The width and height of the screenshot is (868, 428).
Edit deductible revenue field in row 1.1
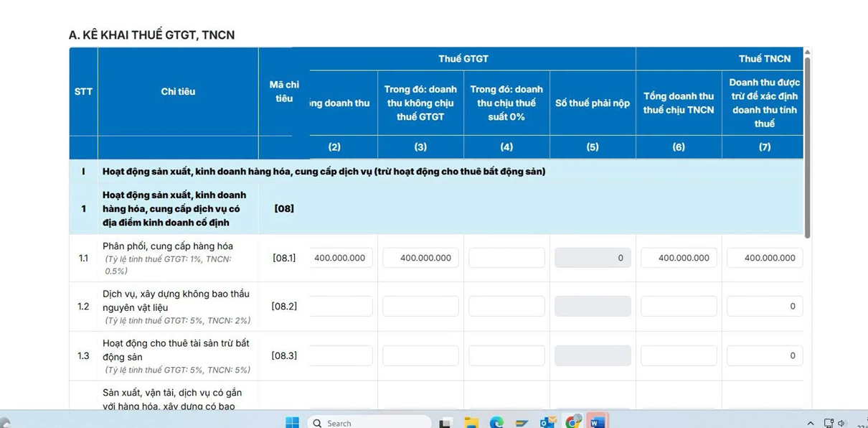pos(765,258)
